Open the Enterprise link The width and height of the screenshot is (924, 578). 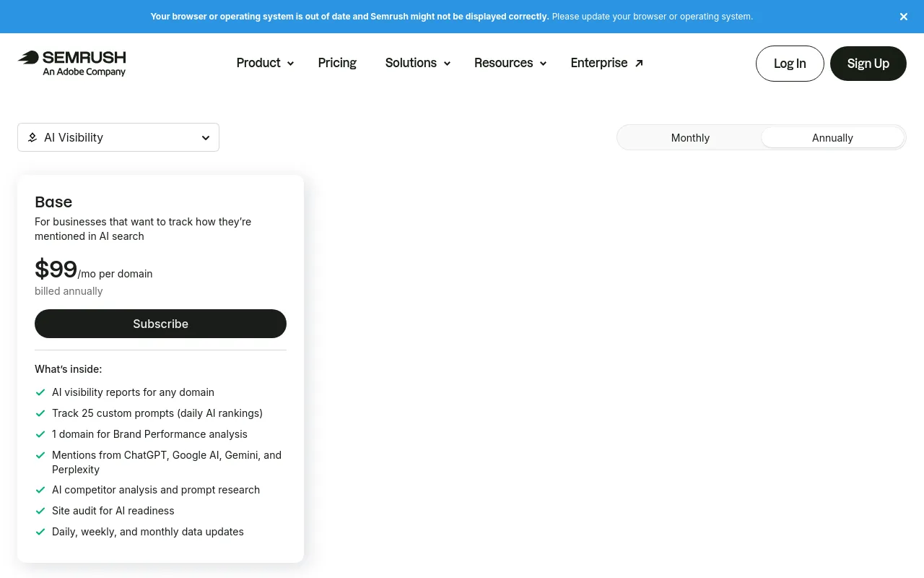[x=606, y=63]
